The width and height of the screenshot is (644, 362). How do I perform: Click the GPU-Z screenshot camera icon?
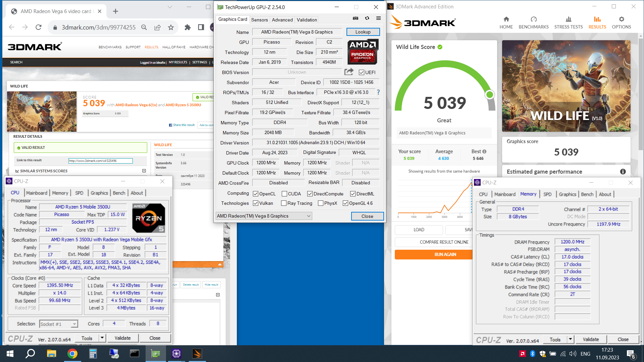[x=356, y=18]
